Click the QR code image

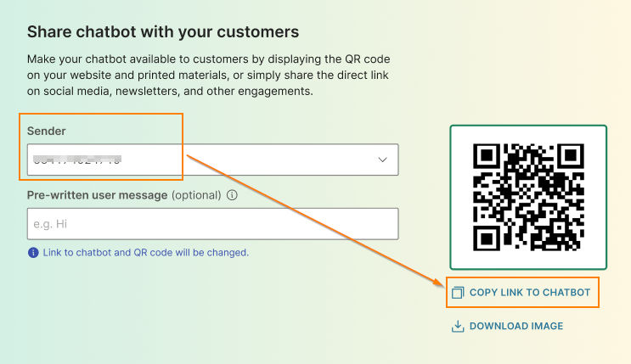click(528, 197)
